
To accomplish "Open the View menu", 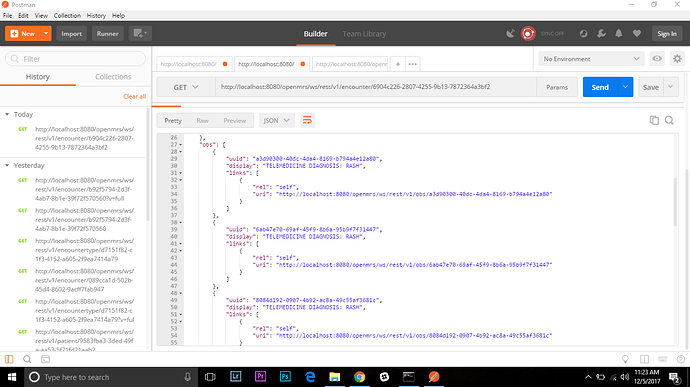I will (41, 15).
